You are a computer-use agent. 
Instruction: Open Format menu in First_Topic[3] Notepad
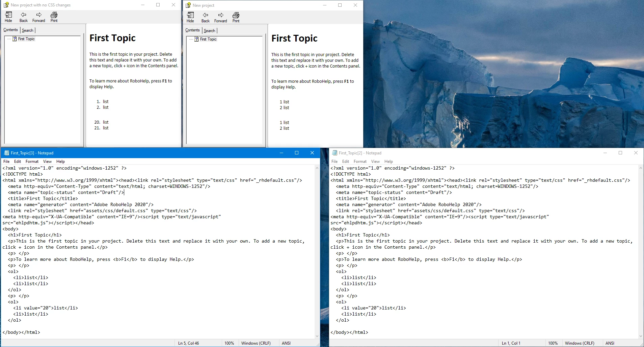point(32,162)
